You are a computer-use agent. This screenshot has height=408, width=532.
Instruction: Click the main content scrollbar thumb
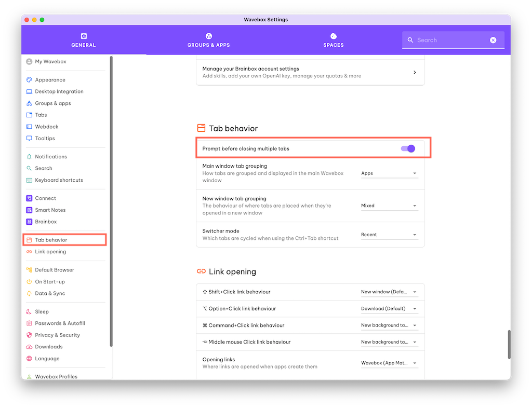pyautogui.click(x=509, y=344)
